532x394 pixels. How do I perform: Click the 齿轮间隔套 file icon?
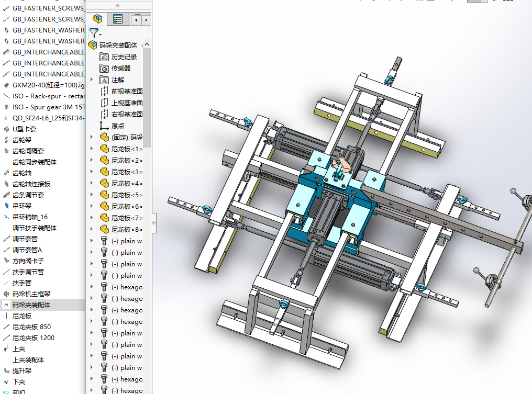pos(6,151)
